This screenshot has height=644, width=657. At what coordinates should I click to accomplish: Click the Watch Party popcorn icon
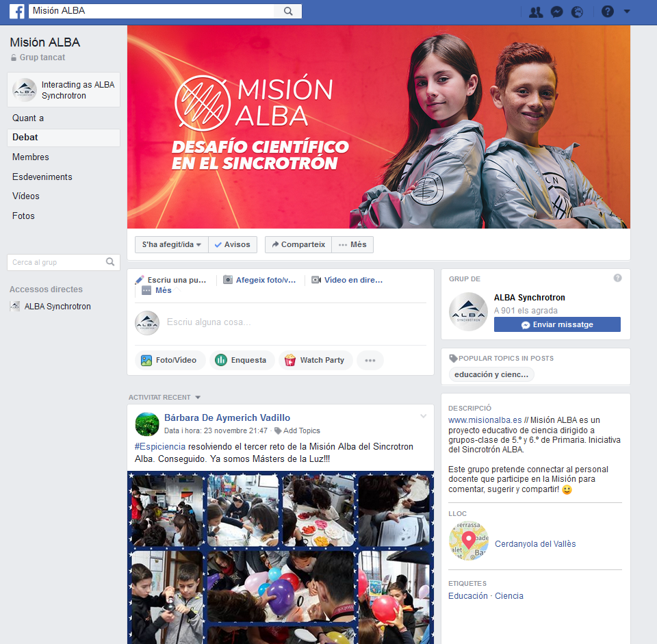(x=290, y=360)
